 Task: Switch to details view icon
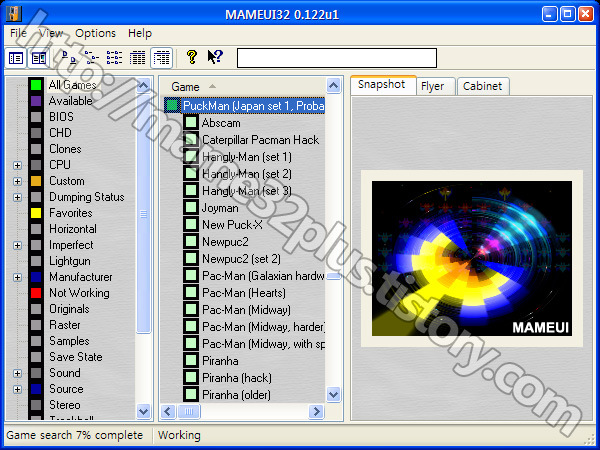click(137, 58)
